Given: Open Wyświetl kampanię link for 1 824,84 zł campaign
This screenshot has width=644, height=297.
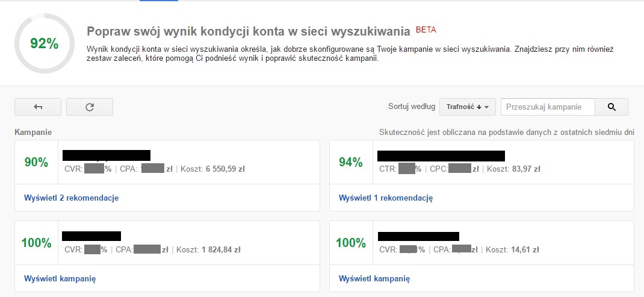Looking at the screenshot, I should pos(60,278).
